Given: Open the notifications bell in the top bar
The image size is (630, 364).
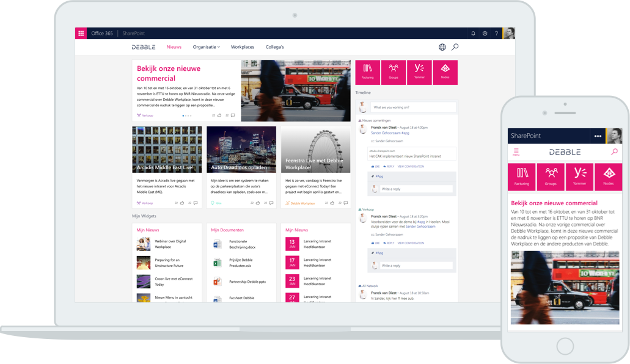Looking at the screenshot, I should pos(473,34).
